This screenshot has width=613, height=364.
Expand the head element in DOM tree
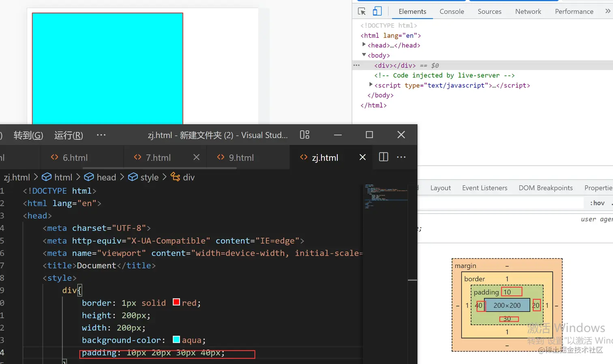click(364, 45)
